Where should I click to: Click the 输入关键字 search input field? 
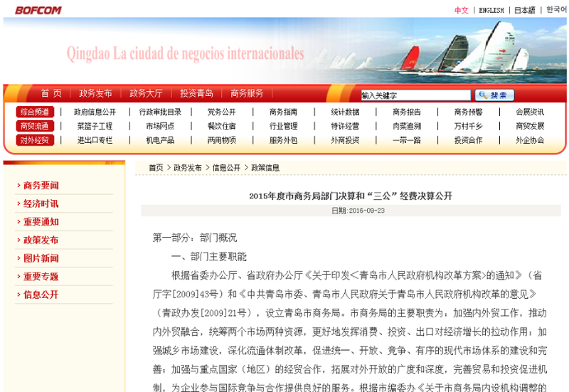tap(415, 95)
